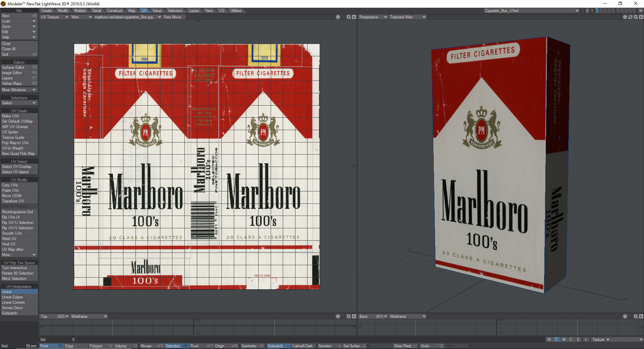The image size is (644, 349).
Task: Open the Surface Editor
Action: tap(19, 67)
